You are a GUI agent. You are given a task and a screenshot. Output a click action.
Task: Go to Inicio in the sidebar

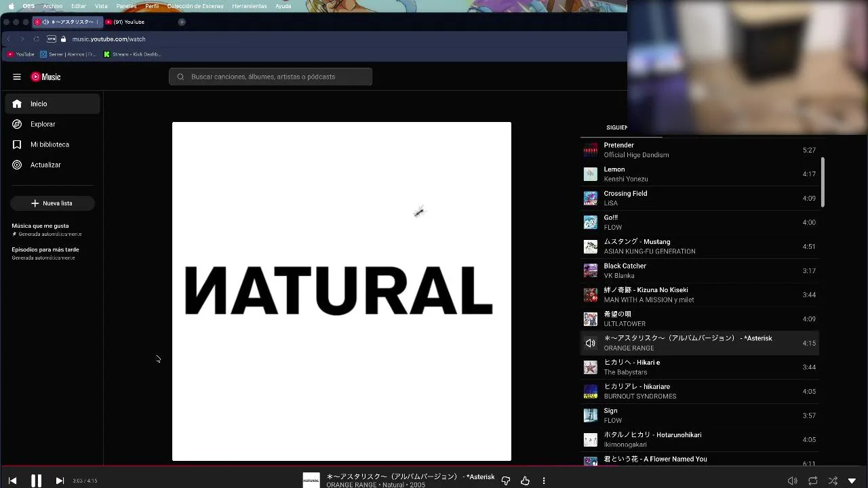53,104
